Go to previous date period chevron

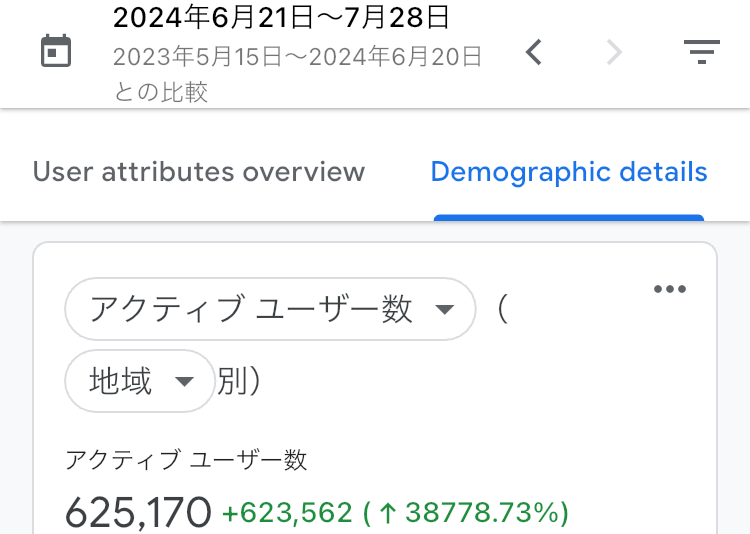pos(534,52)
